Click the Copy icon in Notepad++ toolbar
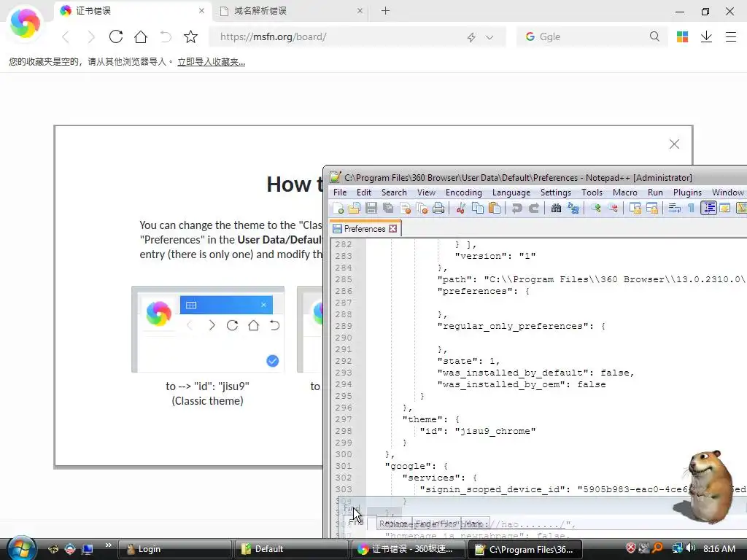Screen dimensions: 747x560 click(477, 208)
